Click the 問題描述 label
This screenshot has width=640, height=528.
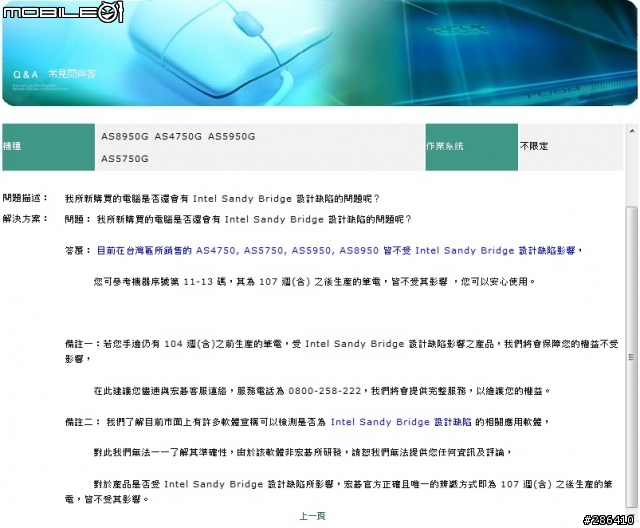tap(25, 198)
